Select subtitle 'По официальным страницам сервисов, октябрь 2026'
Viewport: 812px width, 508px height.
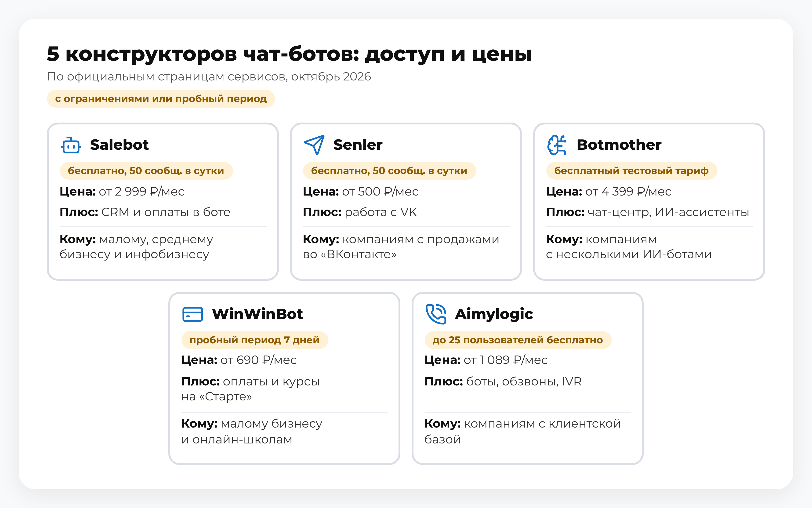209,77
